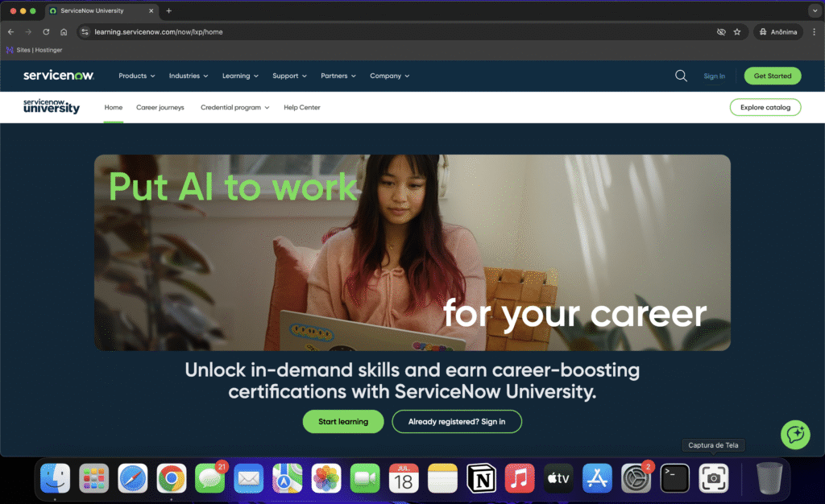
Task: Click the browser forward arrow
Action: pos(28,32)
